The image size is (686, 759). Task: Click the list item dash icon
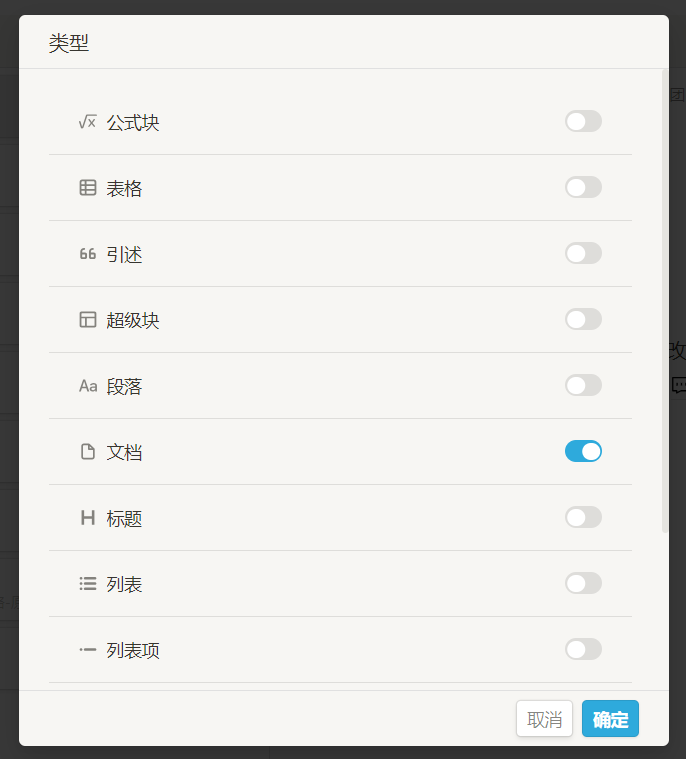(88, 650)
